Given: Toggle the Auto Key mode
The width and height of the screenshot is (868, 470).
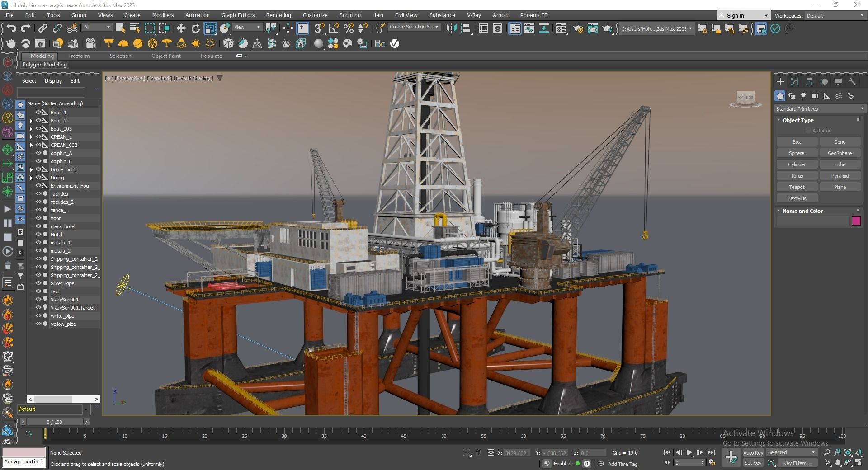Looking at the screenshot, I should tap(753, 453).
